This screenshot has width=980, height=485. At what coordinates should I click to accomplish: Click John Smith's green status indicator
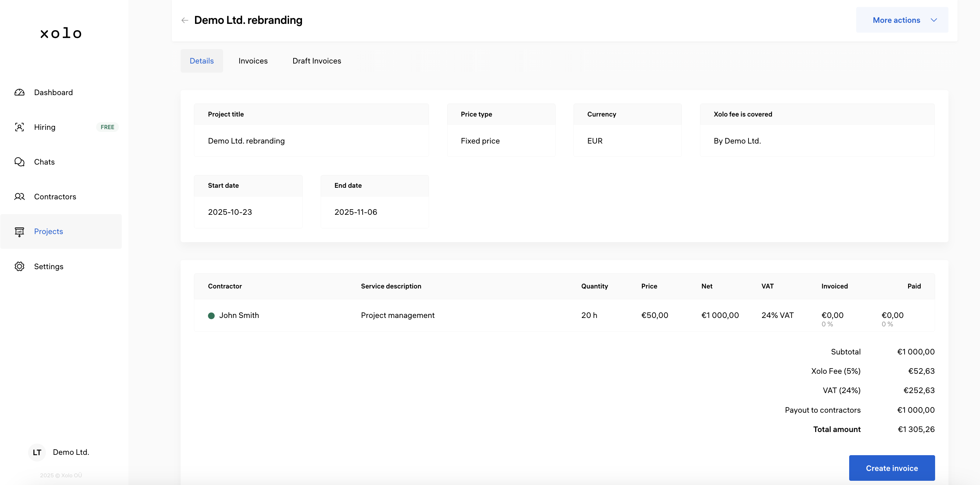coord(212,315)
